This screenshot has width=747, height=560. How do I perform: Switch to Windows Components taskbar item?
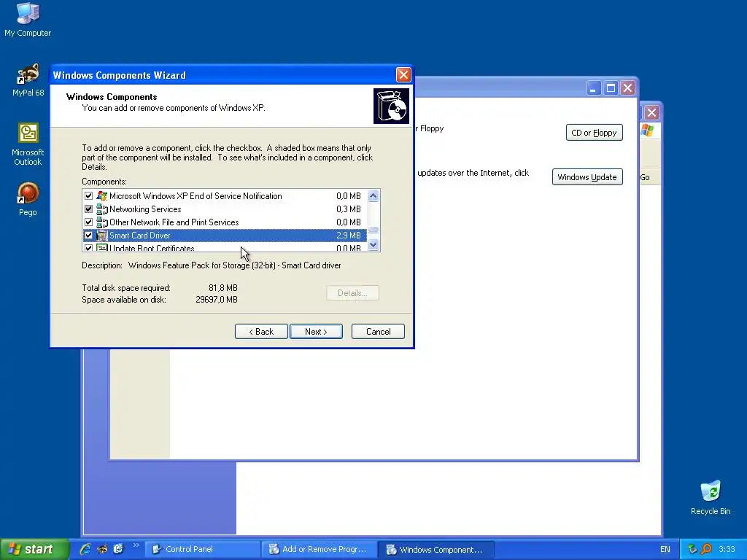pos(436,549)
